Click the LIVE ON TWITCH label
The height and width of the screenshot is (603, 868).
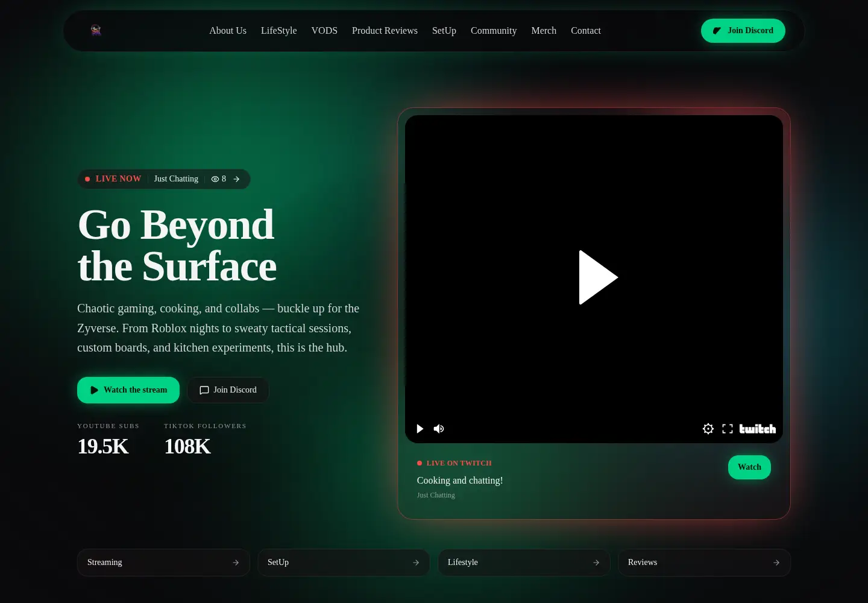(459, 463)
